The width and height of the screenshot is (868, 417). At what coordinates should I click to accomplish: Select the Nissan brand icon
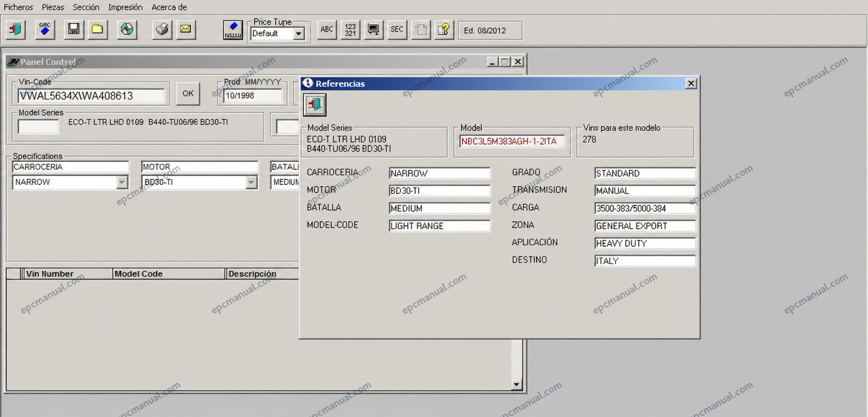233,29
